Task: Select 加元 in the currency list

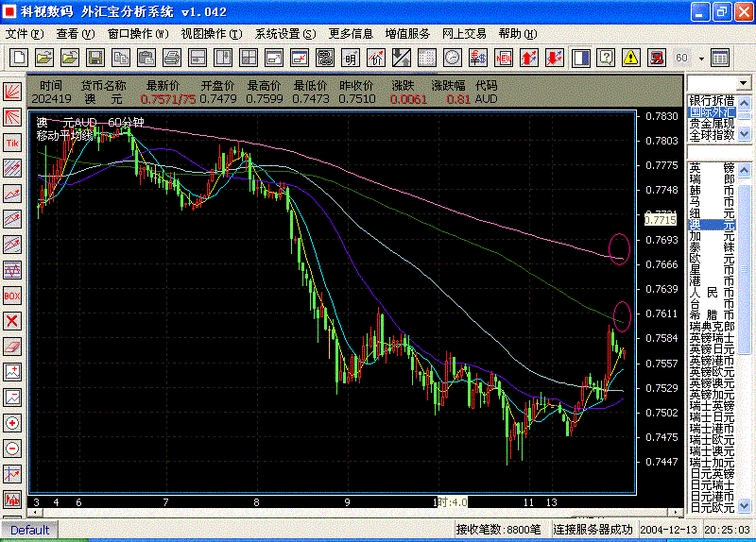Action: click(x=713, y=236)
